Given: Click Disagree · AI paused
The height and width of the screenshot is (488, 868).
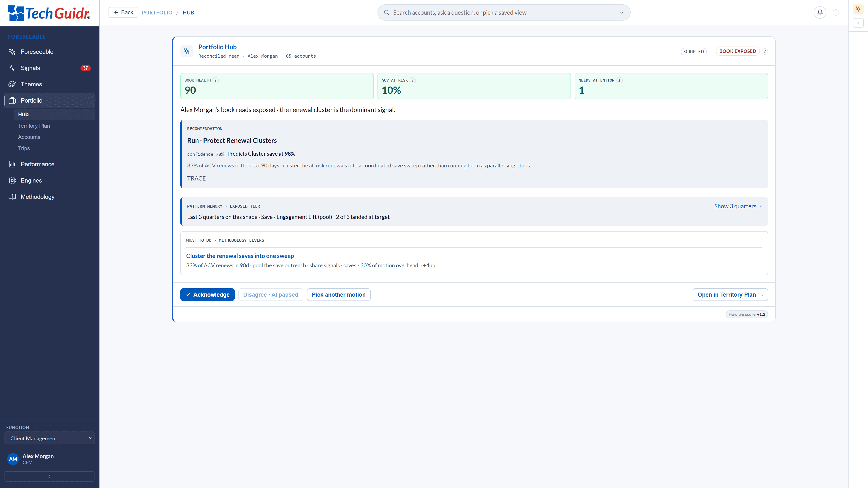Looking at the screenshot, I should (271, 295).
